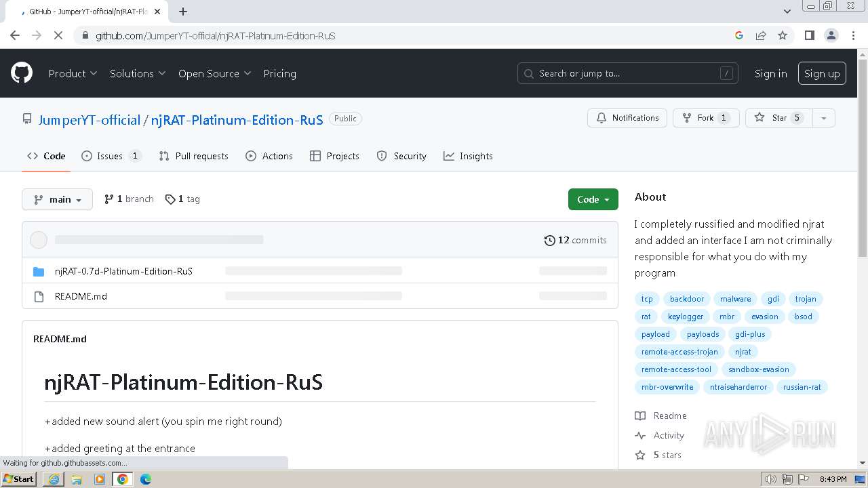The width and height of the screenshot is (868, 488).
Task: Open a new browser tab
Action: (x=183, y=12)
